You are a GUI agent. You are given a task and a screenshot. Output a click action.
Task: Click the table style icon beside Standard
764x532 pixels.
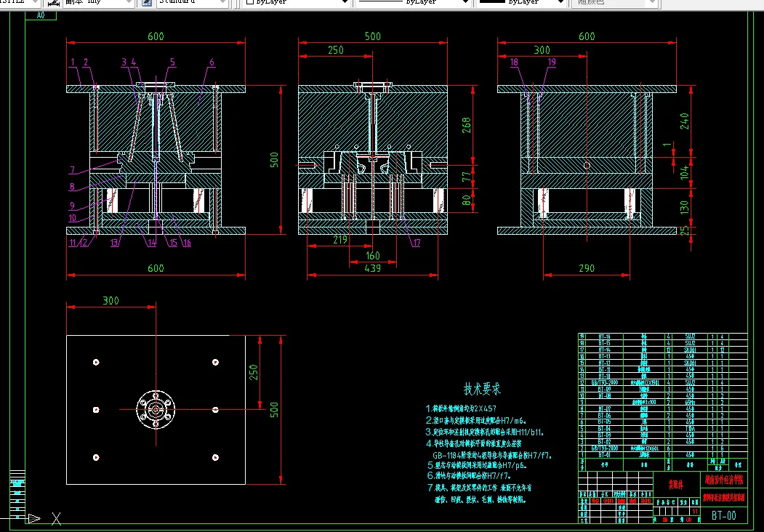[x=147, y=3]
